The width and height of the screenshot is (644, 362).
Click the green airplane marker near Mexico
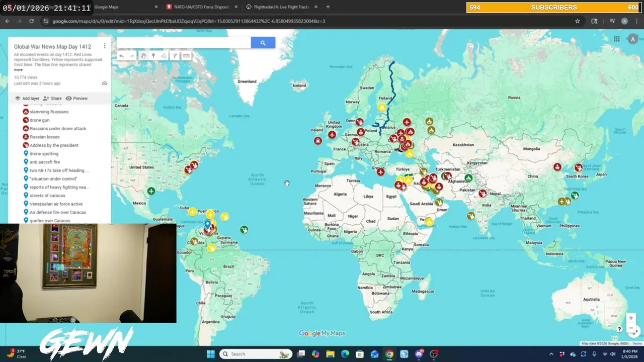tap(151, 191)
